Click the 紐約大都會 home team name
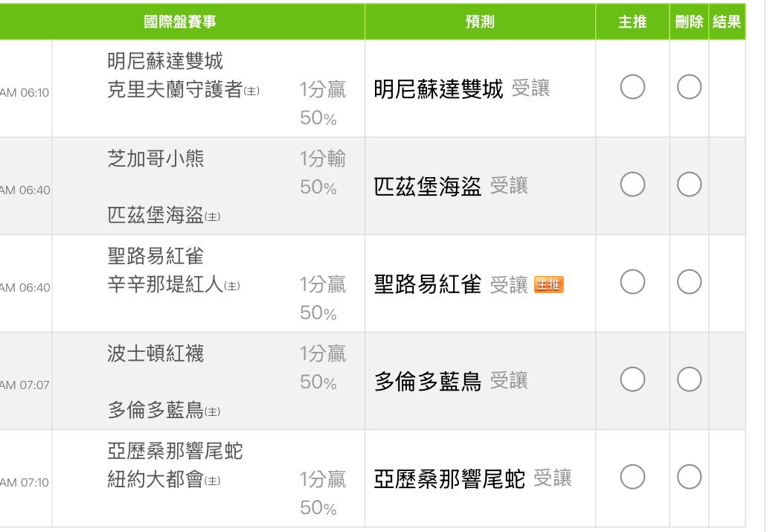This screenshot has height=532, width=770. pos(155,479)
